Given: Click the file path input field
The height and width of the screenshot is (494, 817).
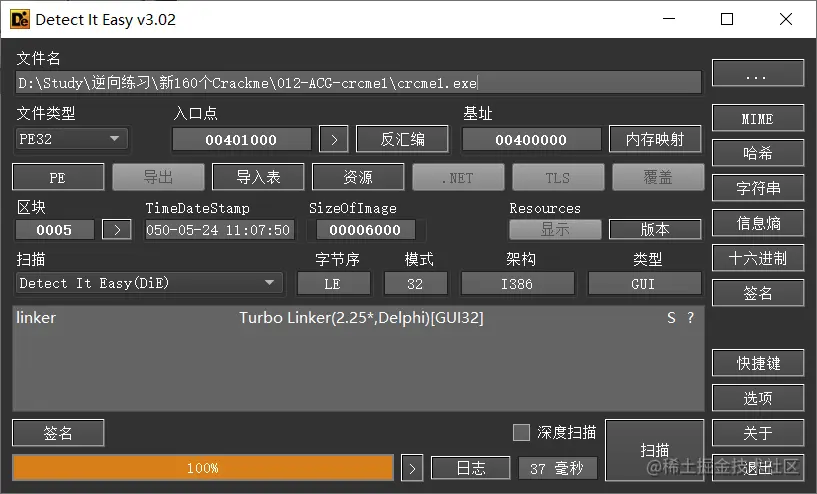Looking at the screenshot, I should tap(358, 83).
